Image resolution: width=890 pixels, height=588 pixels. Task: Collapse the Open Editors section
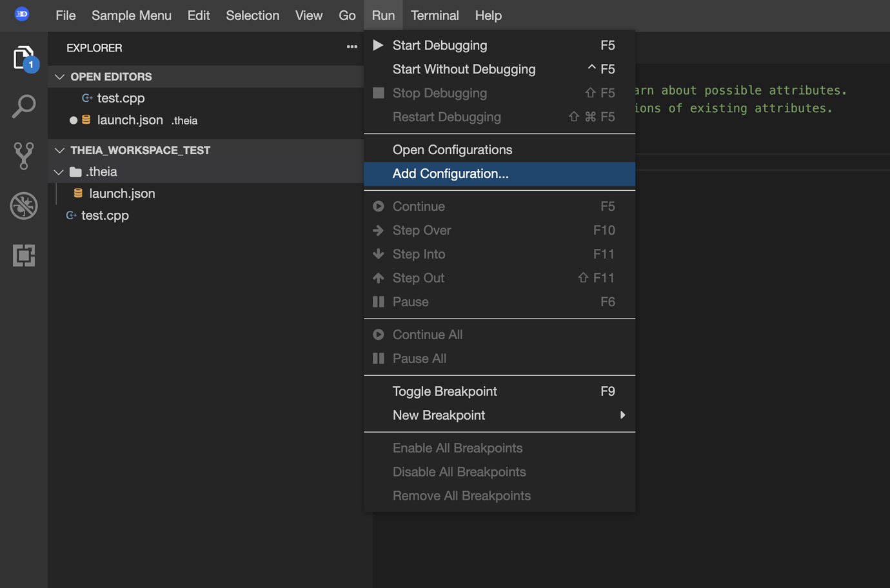(59, 76)
